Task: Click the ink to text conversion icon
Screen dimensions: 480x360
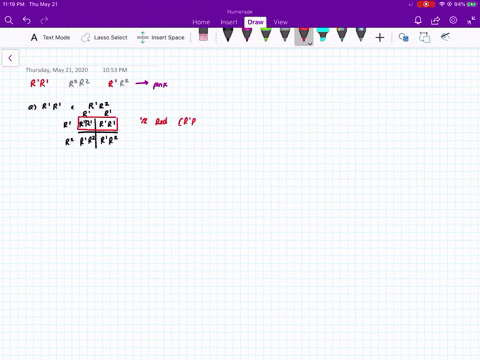Action: [424, 37]
